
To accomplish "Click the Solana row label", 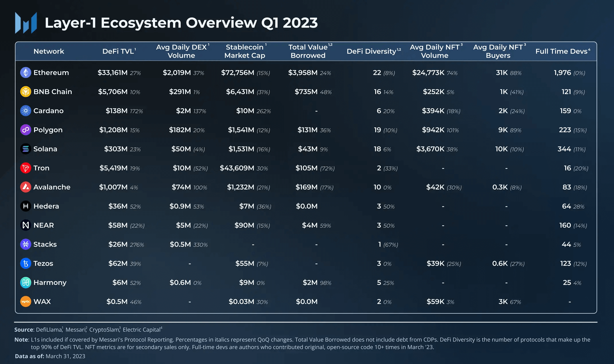I will [x=45, y=149].
